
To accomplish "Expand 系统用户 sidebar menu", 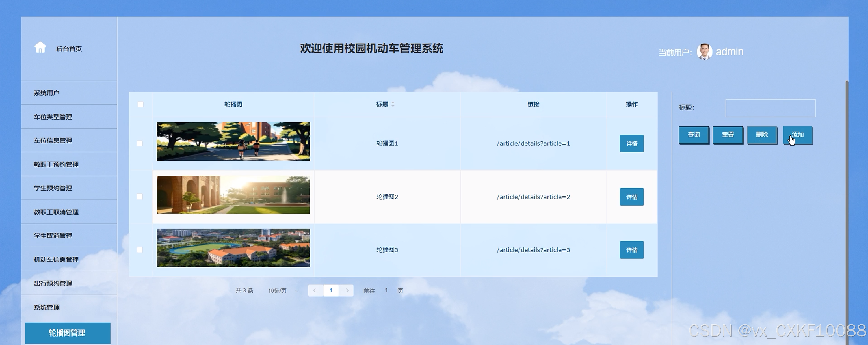I will pos(47,93).
